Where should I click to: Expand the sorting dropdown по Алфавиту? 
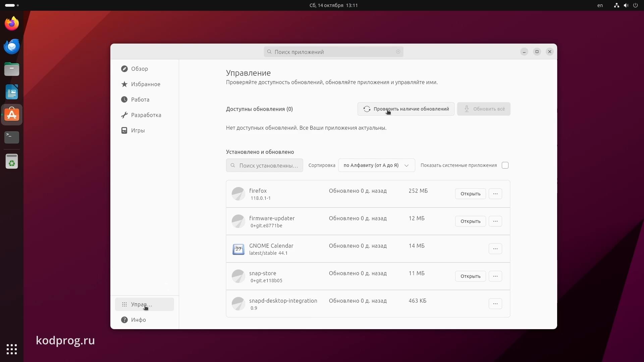[x=376, y=165]
